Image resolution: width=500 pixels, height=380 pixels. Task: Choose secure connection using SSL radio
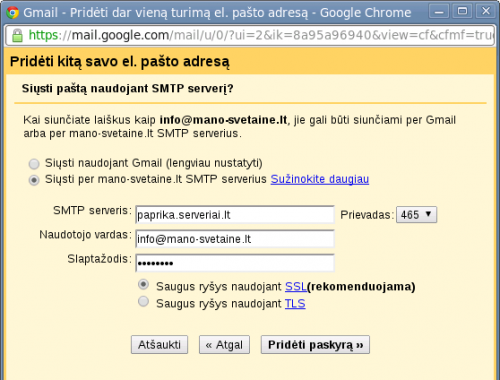(143, 284)
